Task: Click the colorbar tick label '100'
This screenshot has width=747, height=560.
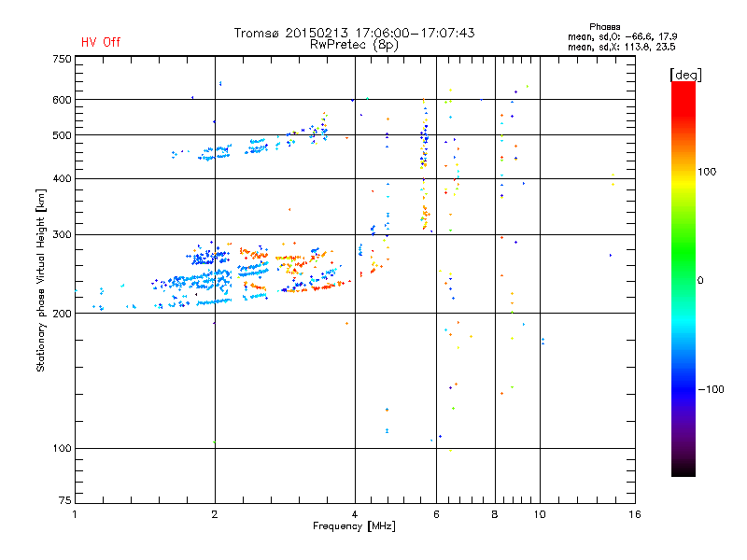Action: 707,172
